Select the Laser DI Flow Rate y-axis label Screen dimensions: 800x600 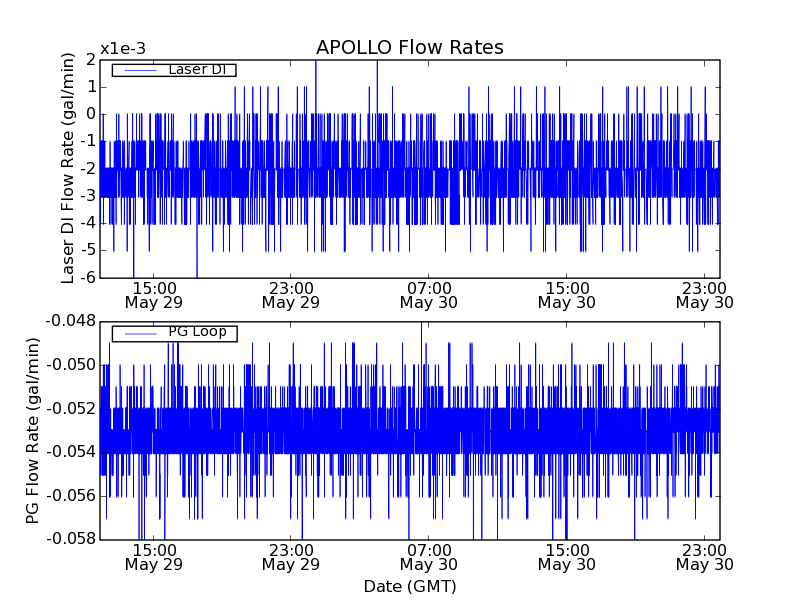click(68, 168)
